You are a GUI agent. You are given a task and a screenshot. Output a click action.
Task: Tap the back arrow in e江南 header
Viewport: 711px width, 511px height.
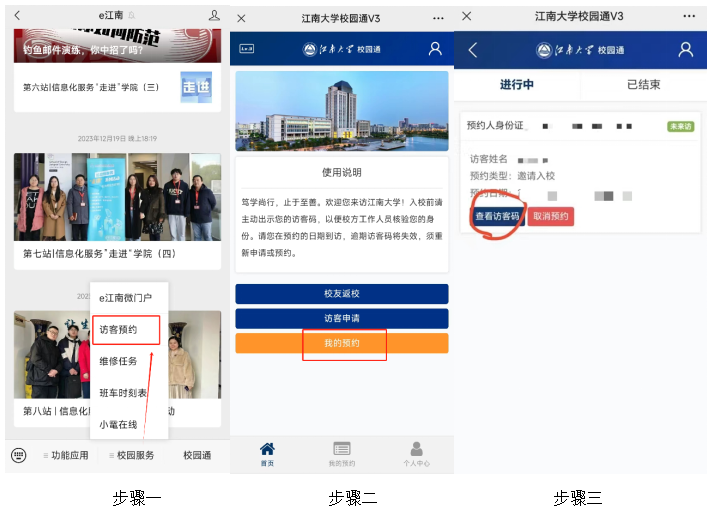17,16
